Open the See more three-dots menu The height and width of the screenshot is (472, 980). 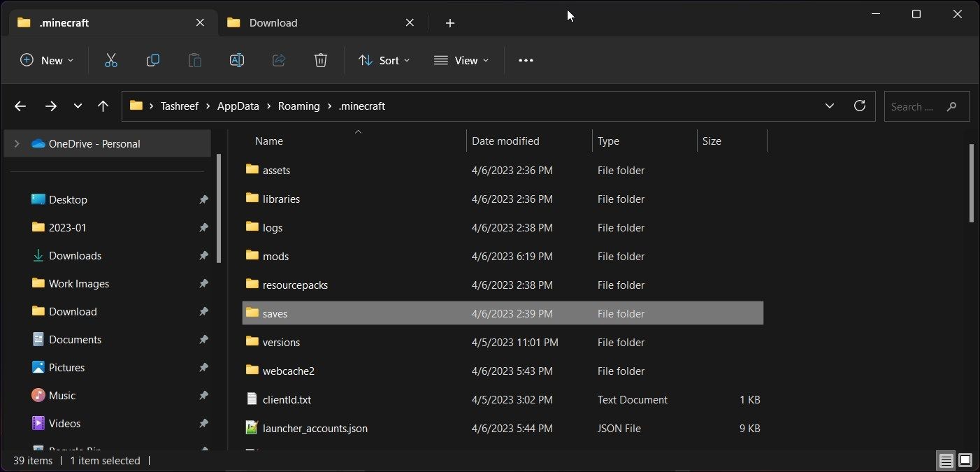pos(526,61)
